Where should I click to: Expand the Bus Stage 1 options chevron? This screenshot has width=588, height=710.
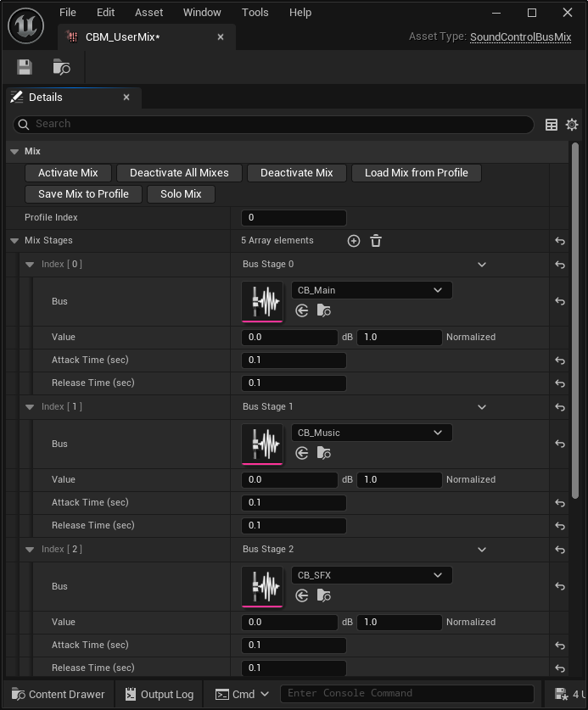(x=482, y=407)
